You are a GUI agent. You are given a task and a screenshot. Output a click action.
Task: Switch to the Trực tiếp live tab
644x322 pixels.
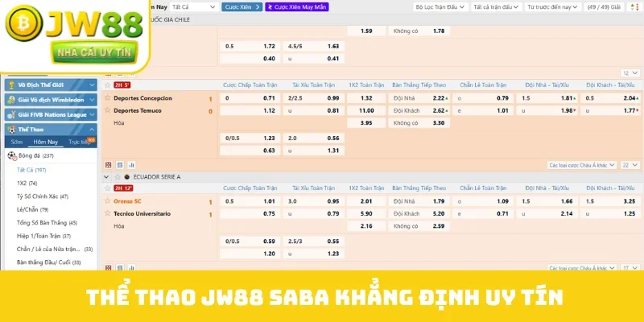click(x=79, y=142)
